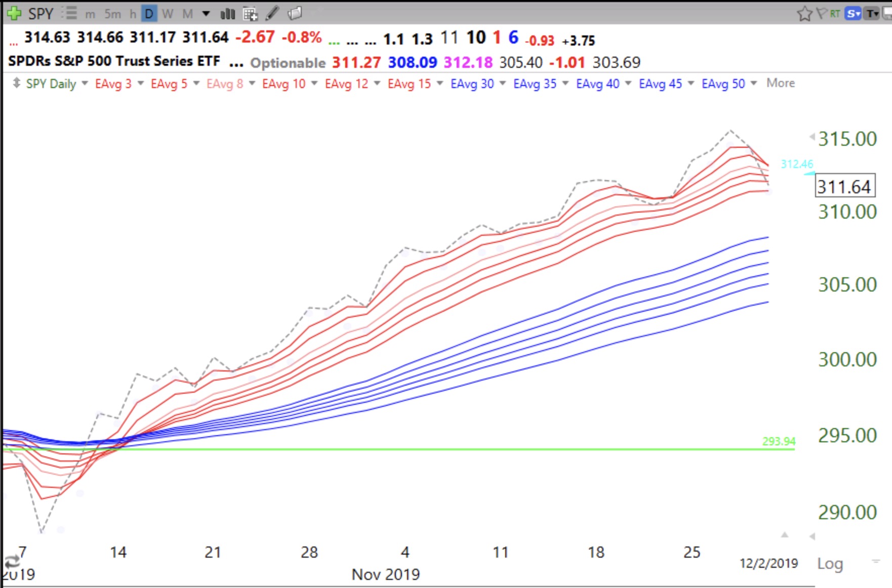The height and width of the screenshot is (588, 892).
Task: Flag the SPY symbol
Action: (821, 14)
